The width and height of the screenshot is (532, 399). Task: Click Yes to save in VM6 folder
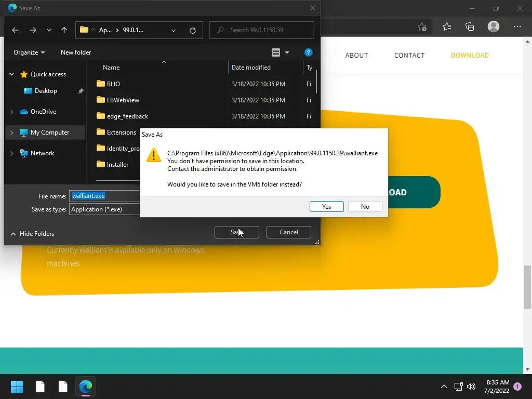(x=326, y=207)
